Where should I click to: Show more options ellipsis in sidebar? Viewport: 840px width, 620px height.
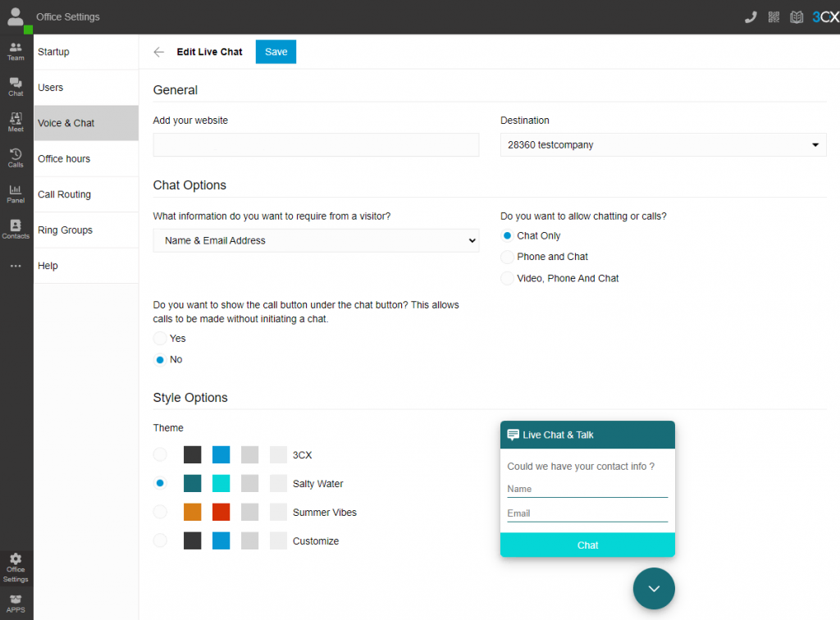pos(16,266)
